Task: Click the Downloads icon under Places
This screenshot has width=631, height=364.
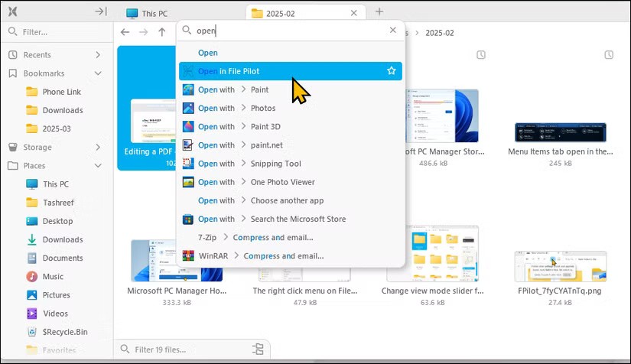Action: [x=32, y=239]
